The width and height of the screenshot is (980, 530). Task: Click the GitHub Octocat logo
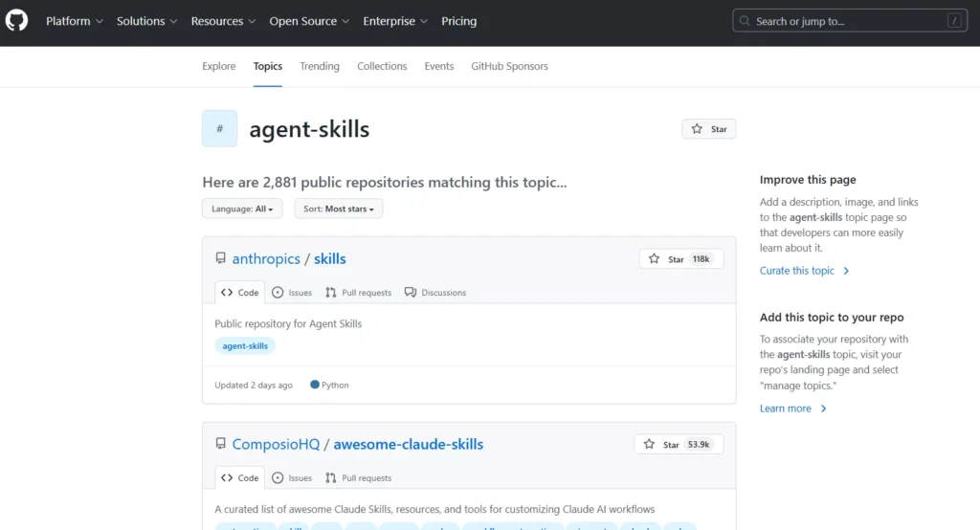tap(17, 21)
